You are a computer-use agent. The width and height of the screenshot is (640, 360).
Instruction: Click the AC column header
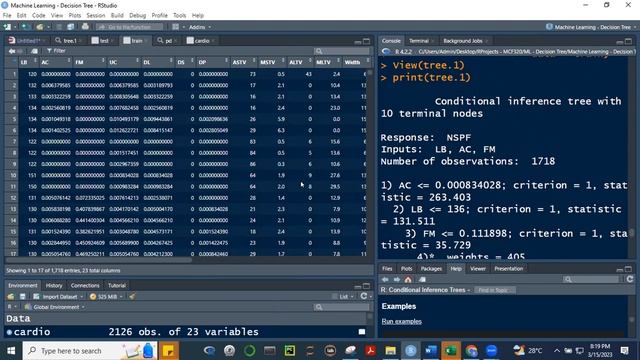55,62
